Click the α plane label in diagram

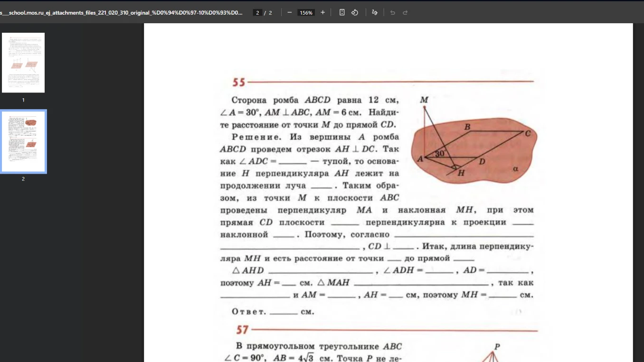tap(516, 168)
